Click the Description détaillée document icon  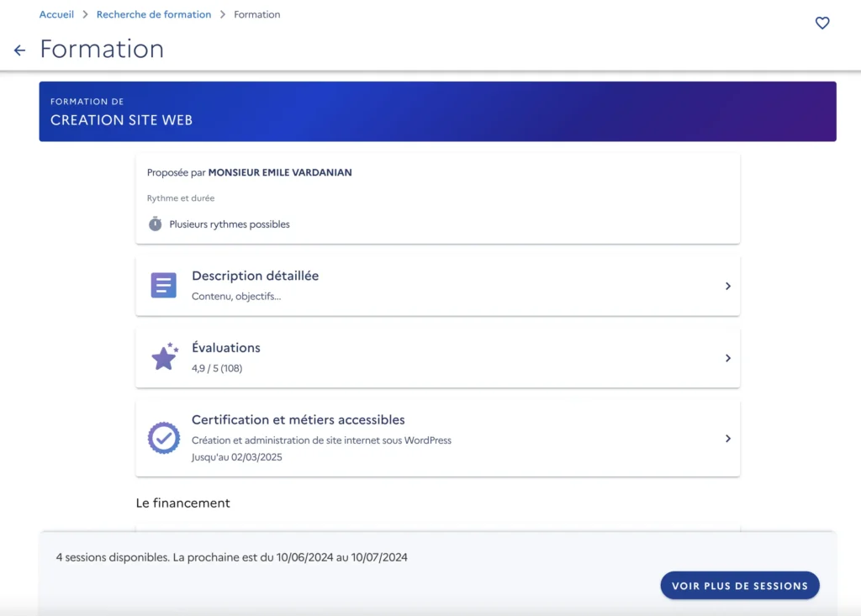coord(163,286)
